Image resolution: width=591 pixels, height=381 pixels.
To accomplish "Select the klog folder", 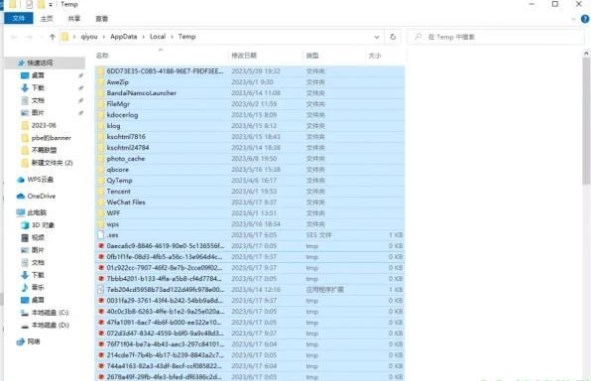I will pos(250,126).
